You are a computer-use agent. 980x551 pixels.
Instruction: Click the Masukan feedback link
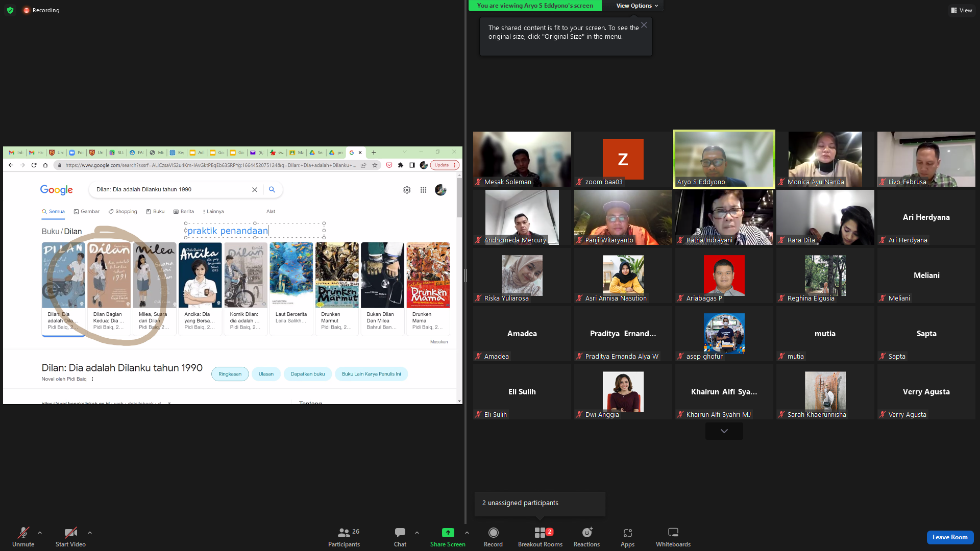439,342
